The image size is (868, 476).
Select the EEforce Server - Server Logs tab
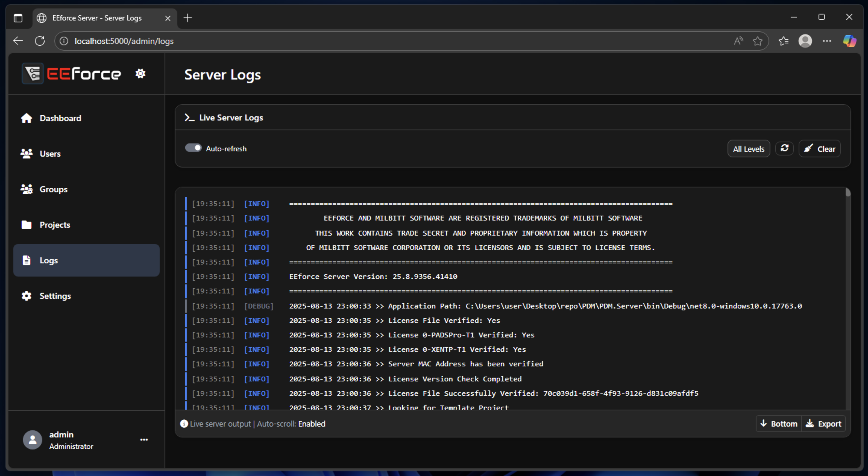(105, 18)
